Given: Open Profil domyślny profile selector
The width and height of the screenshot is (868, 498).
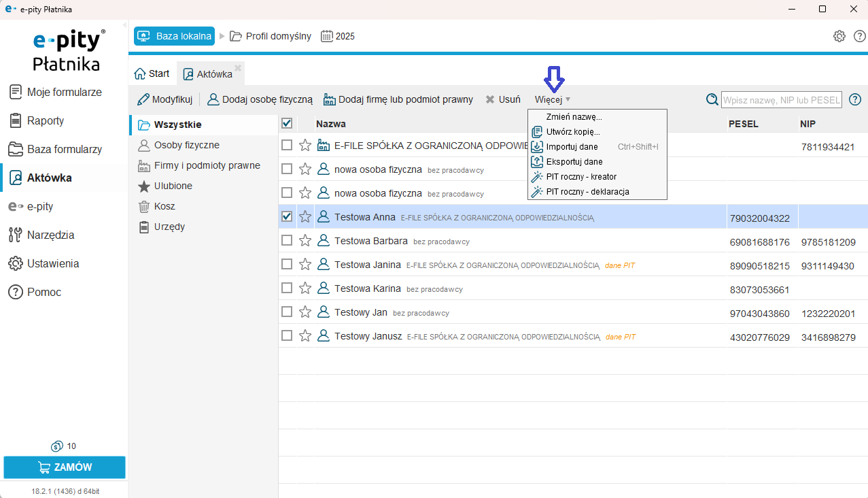Looking at the screenshot, I should click(271, 36).
